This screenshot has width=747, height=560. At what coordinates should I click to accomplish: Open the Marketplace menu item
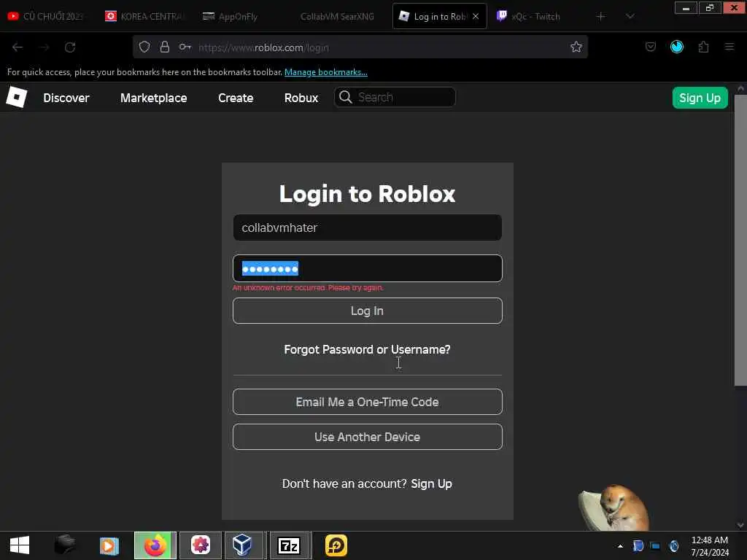[153, 98]
